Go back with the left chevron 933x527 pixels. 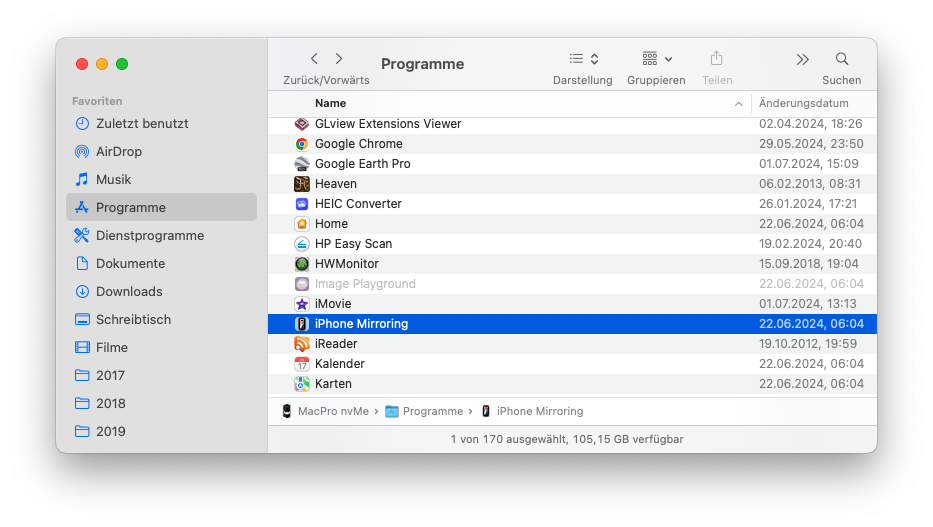pos(314,58)
